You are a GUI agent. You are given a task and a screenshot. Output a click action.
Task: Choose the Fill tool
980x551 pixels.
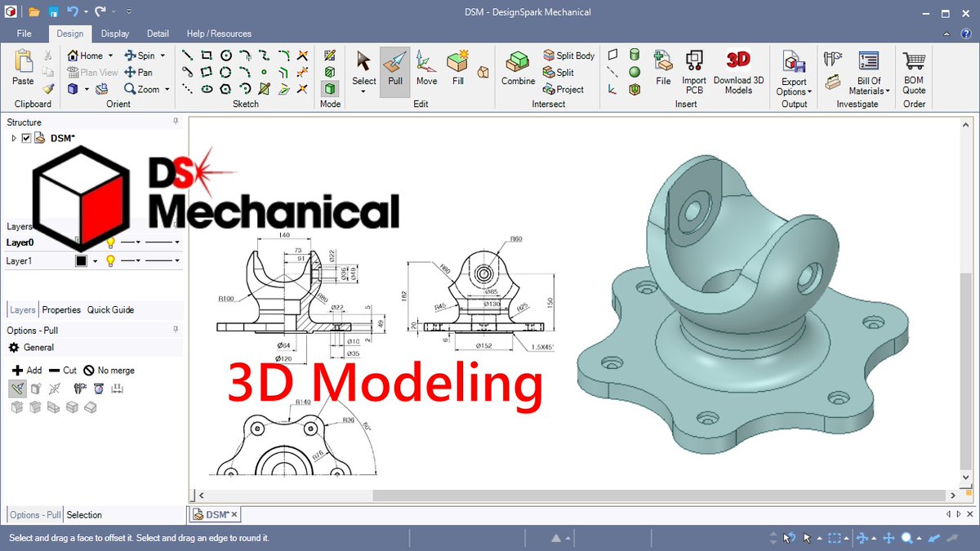point(458,68)
